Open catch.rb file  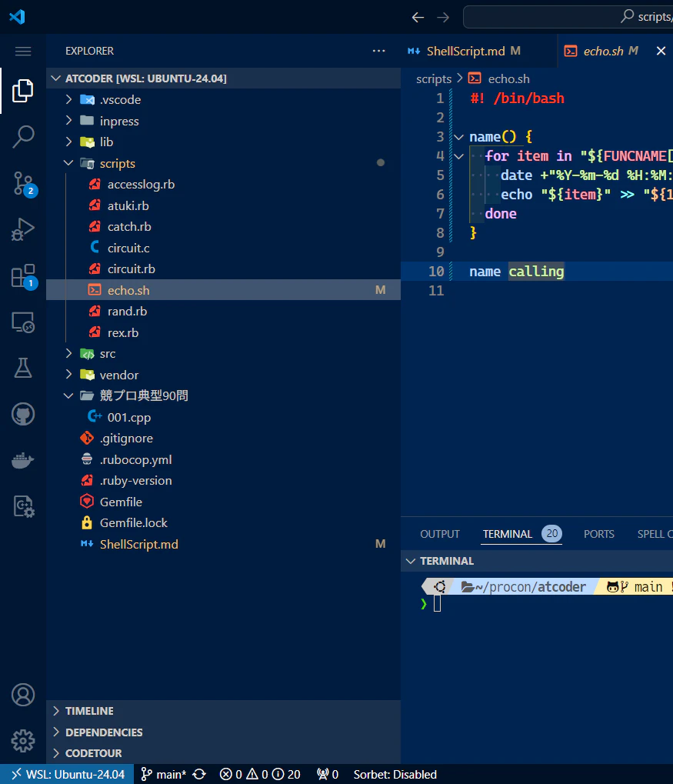click(224, 226)
